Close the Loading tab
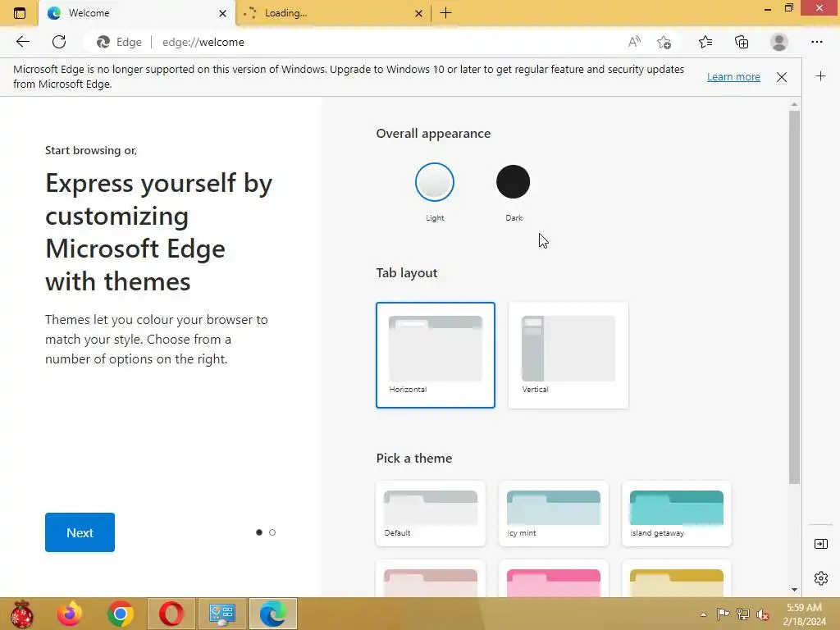The width and height of the screenshot is (840, 630). [419, 13]
